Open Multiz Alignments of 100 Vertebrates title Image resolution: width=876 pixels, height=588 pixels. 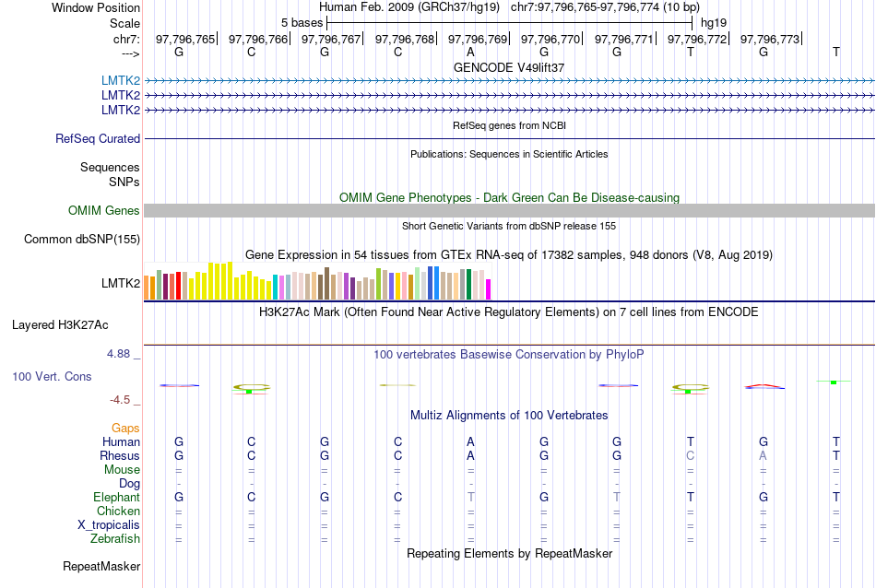(x=509, y=416)
